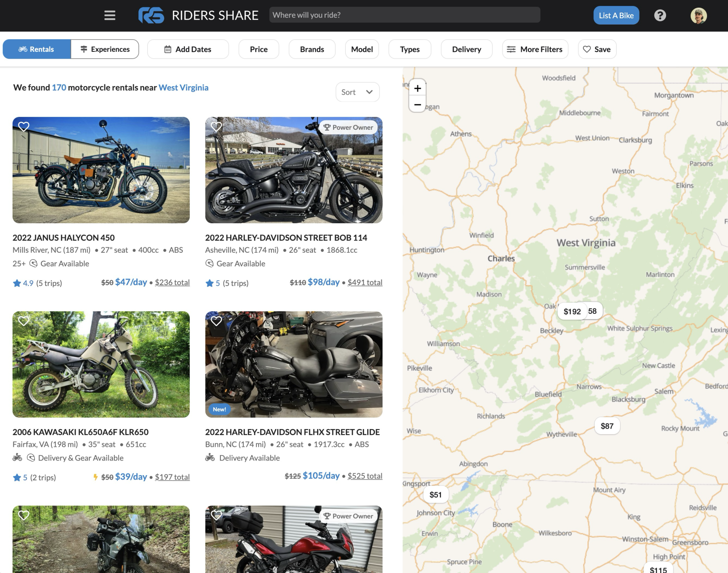Open the FLHX Street Glide motorcycle photo
The width and height of the screenshot is (728, 573).
click(294, 364)
